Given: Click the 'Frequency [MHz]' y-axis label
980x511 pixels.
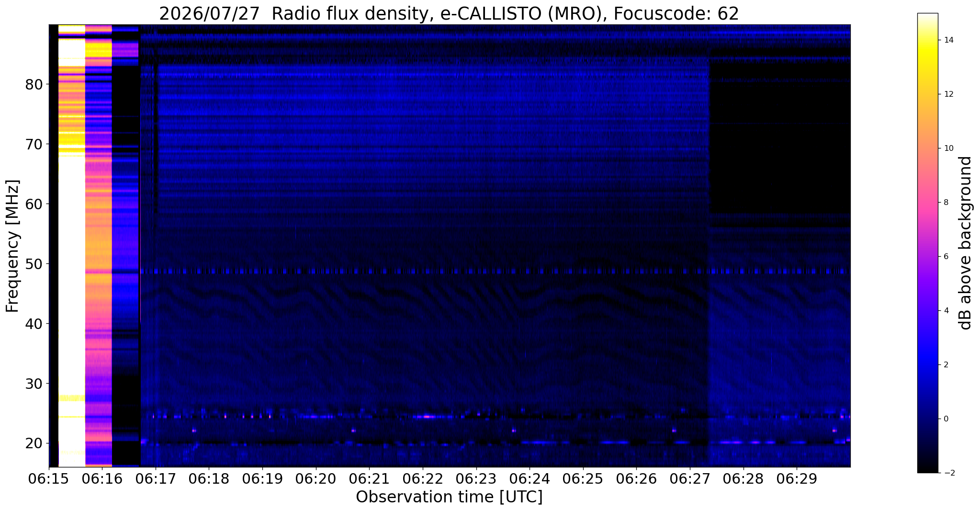Looking at the screenshot, I should point(12,246).
